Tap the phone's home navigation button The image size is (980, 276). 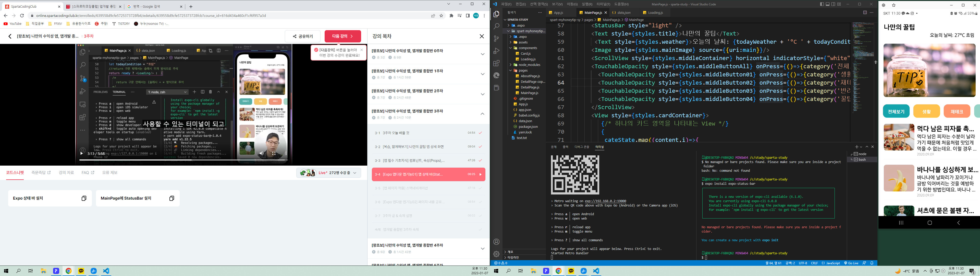929,223
